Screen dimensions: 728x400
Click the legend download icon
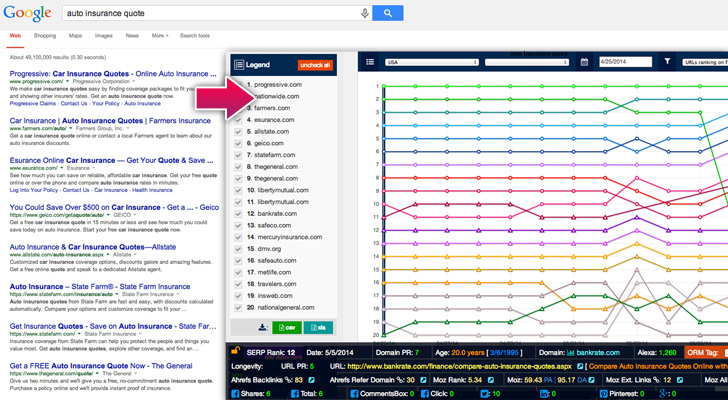263,328
